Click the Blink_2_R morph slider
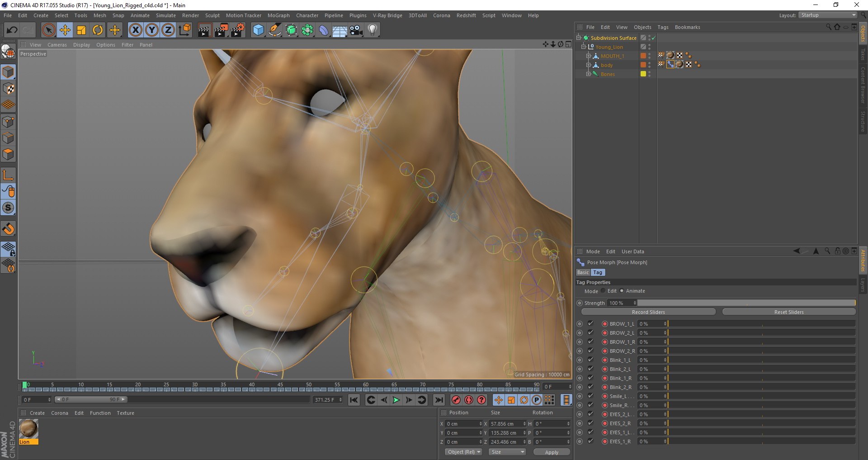The image size is (868, 460). pos(761,387)
